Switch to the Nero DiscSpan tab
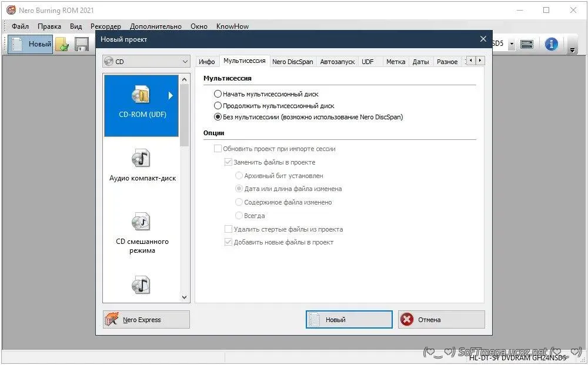 coord(292,62)
